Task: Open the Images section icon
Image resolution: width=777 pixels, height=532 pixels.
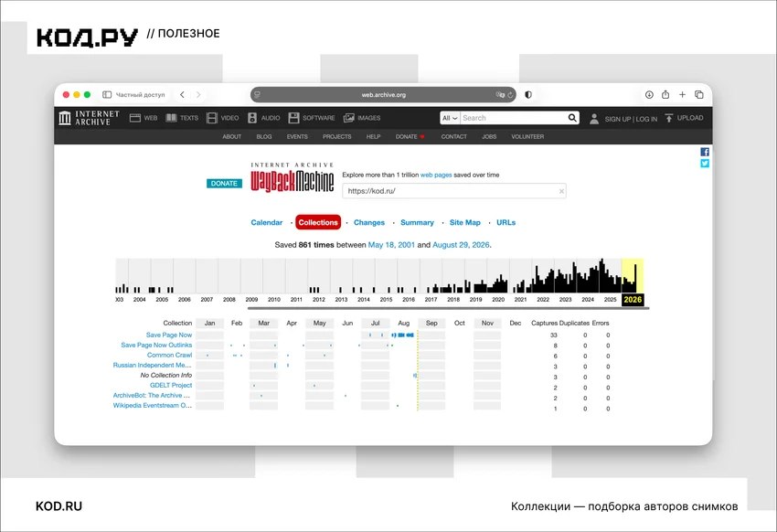Action: point(349,118)
